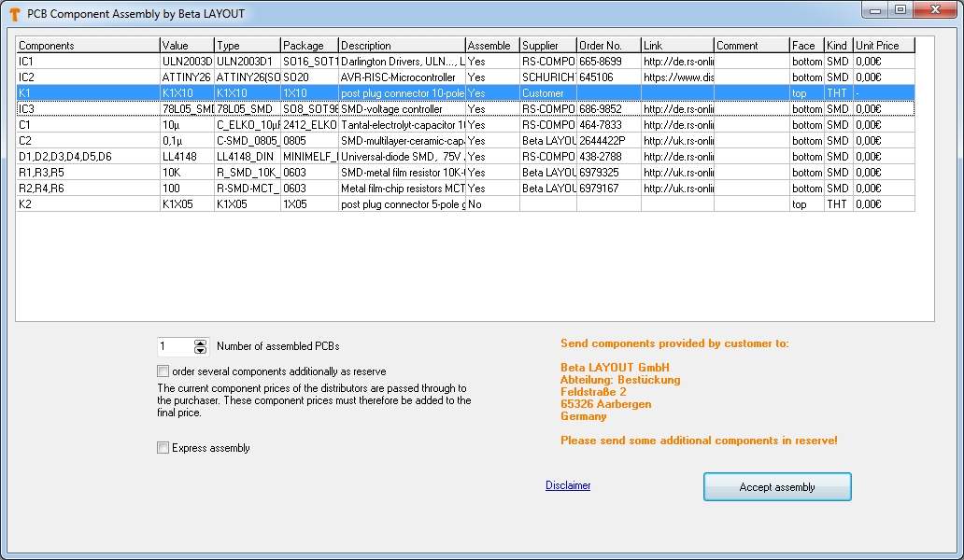The height and width of the screenshot is (560, 964).
Task: Click the 'No' Assemble cell for K2
Action: pyautogui.click(x=491, y=204)
